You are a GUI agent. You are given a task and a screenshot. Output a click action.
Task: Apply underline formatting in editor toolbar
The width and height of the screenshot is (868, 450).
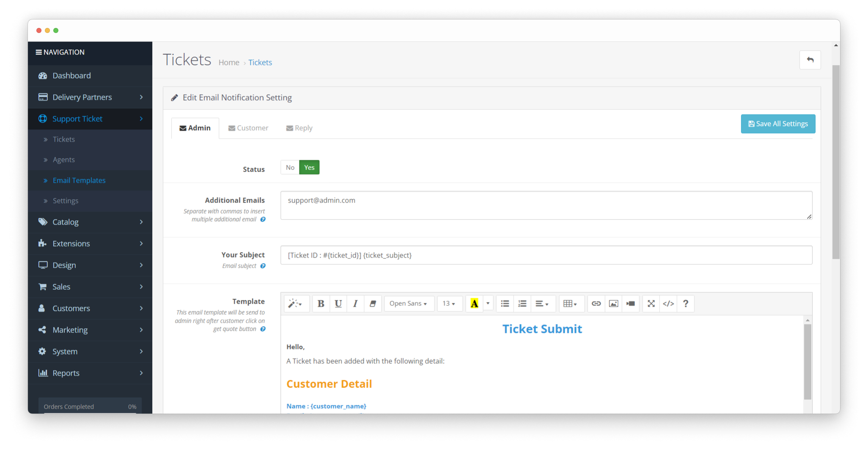coord(338,304)
